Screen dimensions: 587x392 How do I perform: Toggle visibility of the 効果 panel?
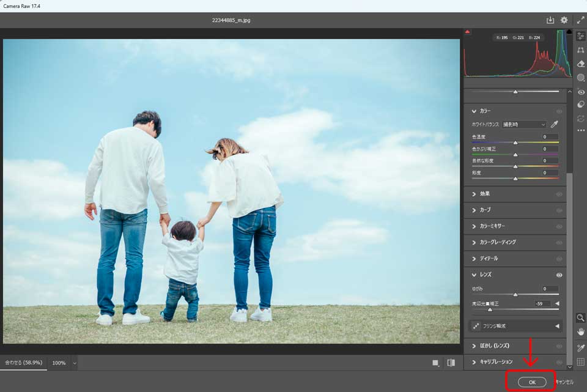(x=559, y=194)
